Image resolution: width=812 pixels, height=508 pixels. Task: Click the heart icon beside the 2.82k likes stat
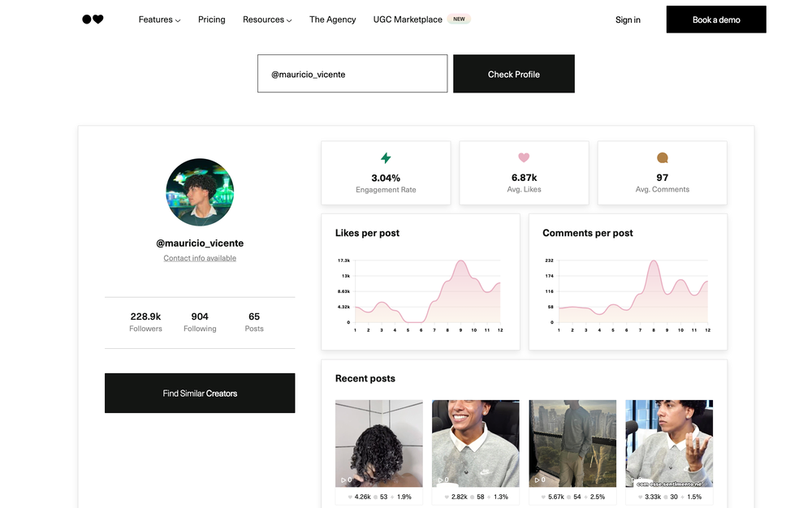tap(447, 496)
